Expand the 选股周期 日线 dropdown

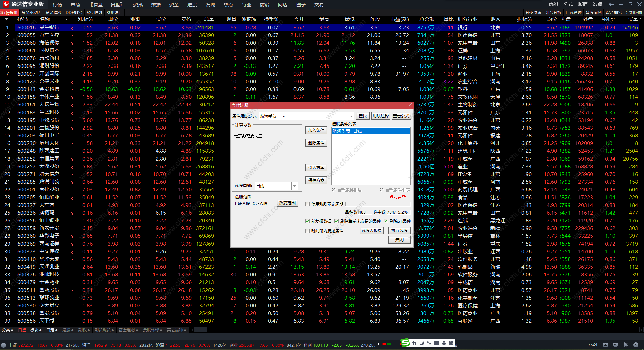[294, 186]
